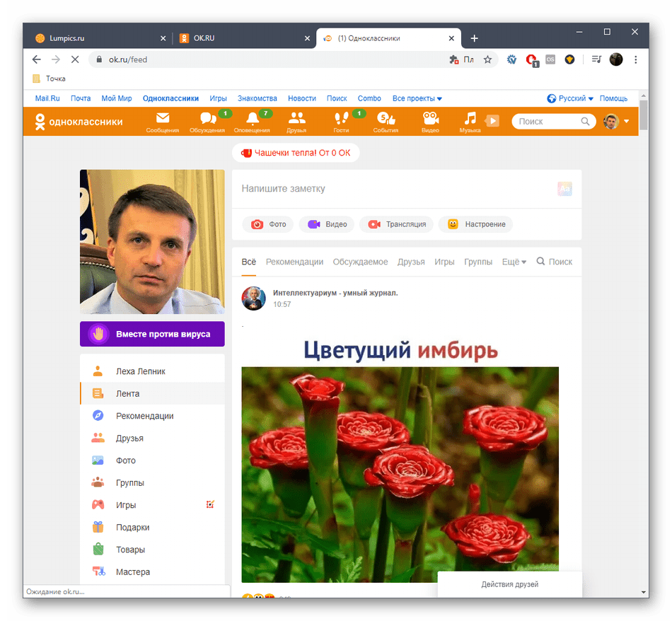
Task: Open the Помощь link
Action: pos(613,98)
